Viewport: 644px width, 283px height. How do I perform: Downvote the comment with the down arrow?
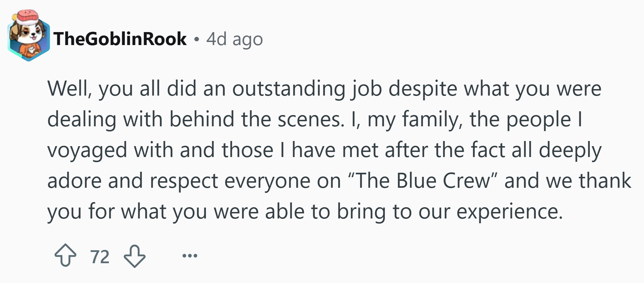[135, 256]
